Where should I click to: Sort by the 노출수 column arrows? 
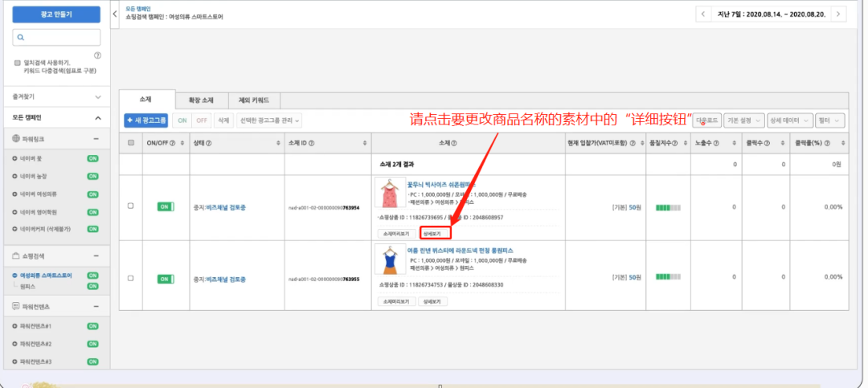pos(734,143)
